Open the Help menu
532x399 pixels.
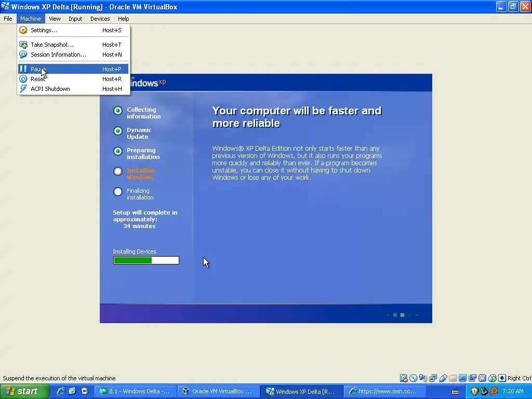click(123, 19)
